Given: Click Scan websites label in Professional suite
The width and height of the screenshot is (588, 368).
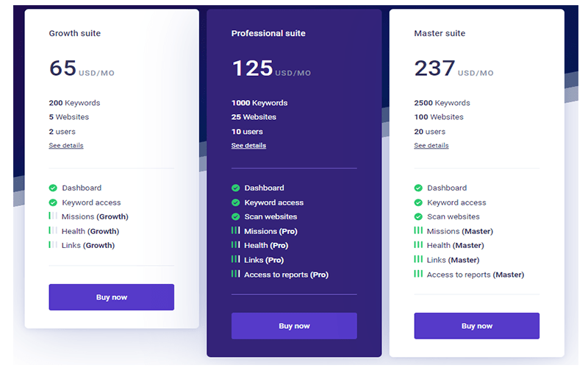Looking at the screenshot, I should (x=270, y=216).
